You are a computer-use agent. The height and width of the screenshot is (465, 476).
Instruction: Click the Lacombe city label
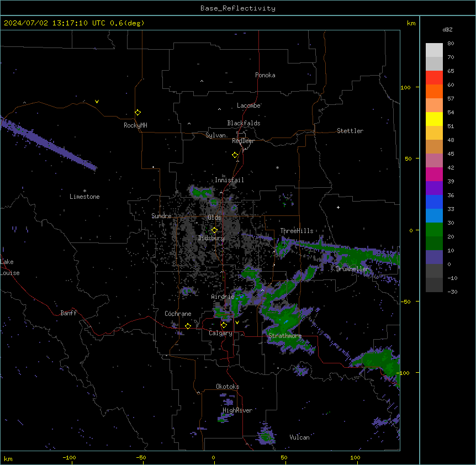(x=248, y=105)
